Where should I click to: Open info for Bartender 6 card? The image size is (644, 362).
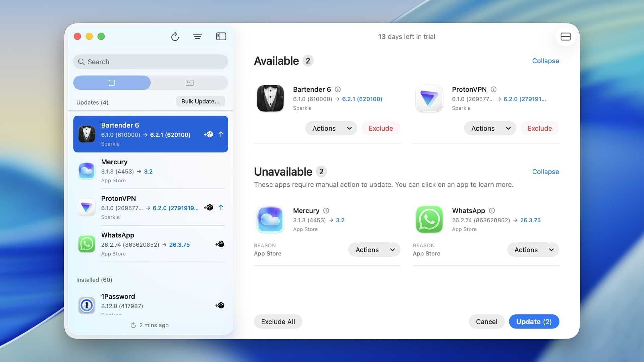click(338, 89)
